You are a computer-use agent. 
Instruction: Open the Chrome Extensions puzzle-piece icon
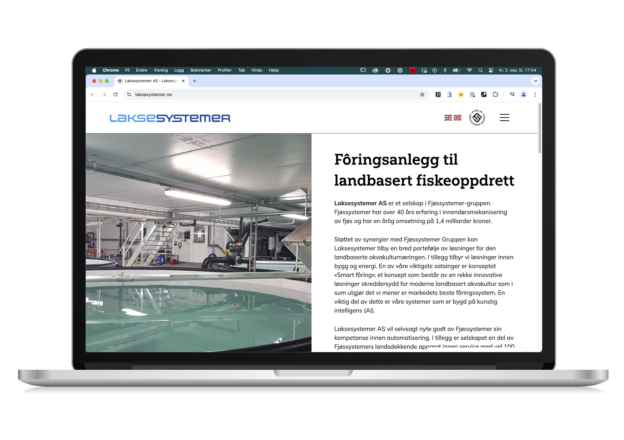click(x=495, y=95)
